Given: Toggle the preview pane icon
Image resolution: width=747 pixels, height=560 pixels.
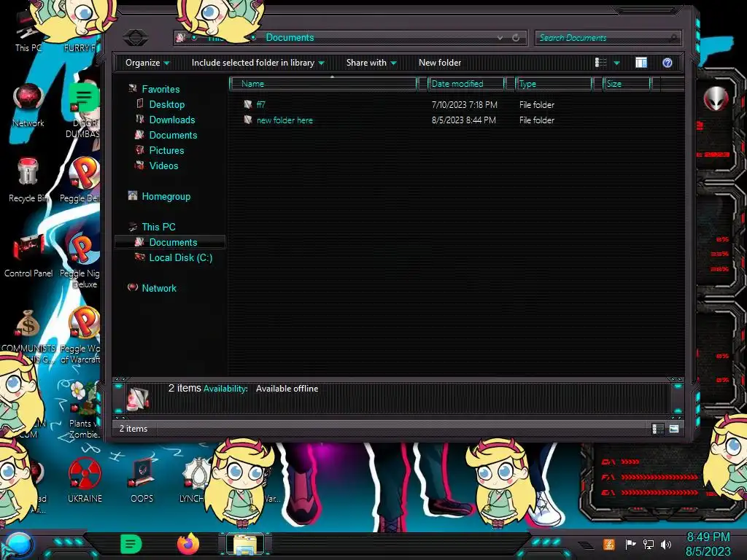Looking at the screenshot, I should tap(641, 63).
